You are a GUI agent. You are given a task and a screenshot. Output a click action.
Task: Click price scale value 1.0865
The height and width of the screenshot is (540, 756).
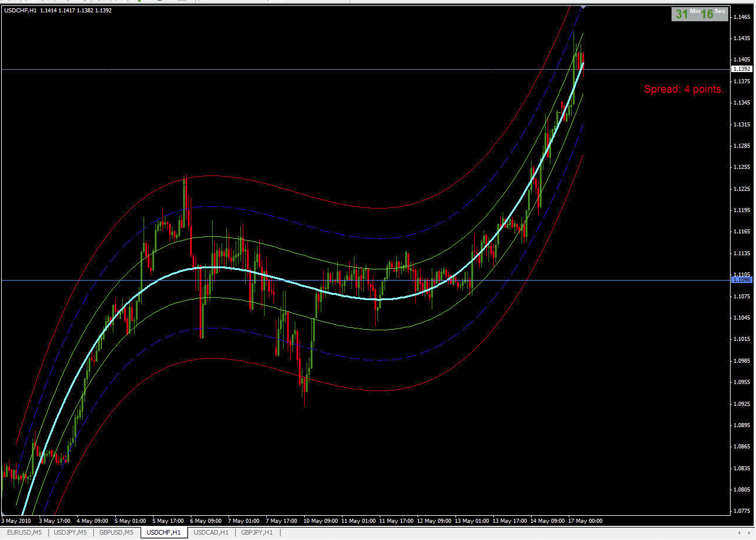[x=742, y=447]
